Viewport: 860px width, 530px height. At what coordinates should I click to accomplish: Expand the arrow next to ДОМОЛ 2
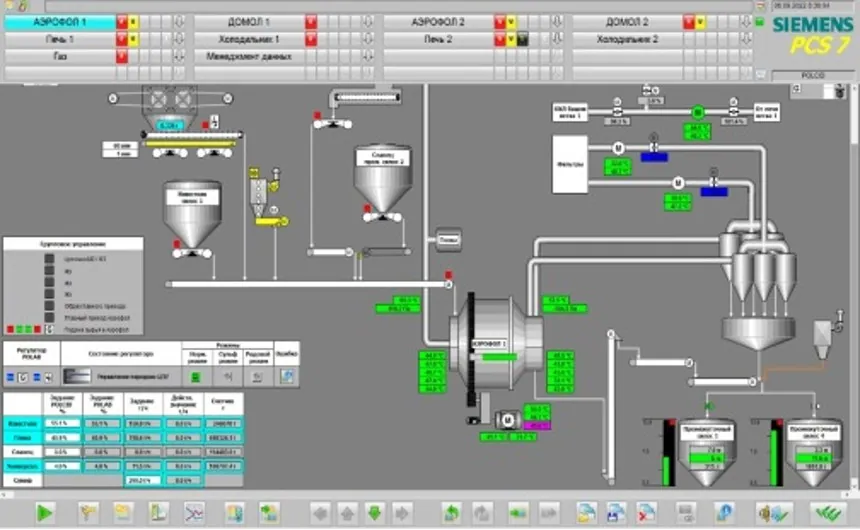point(746,22)
